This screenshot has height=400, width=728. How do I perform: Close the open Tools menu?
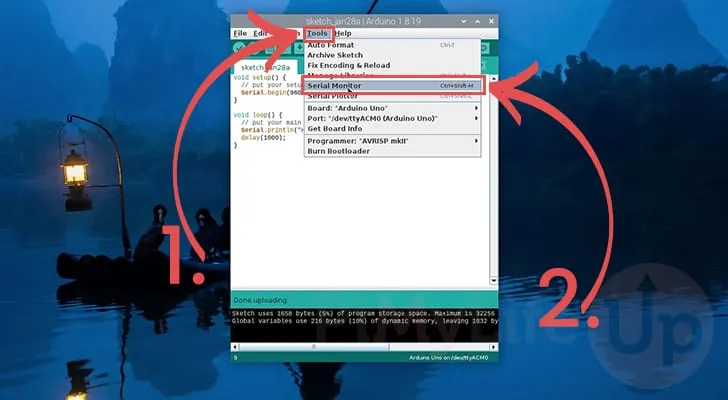coord(317,33)
